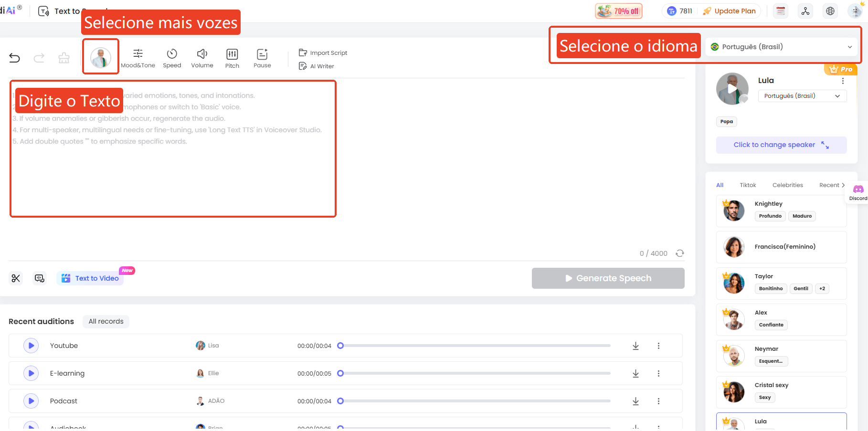Viewport: 868px width, 431px height.
Task: Open the user profile avatar
Action: pyautogui.click(x=855, y=11)
